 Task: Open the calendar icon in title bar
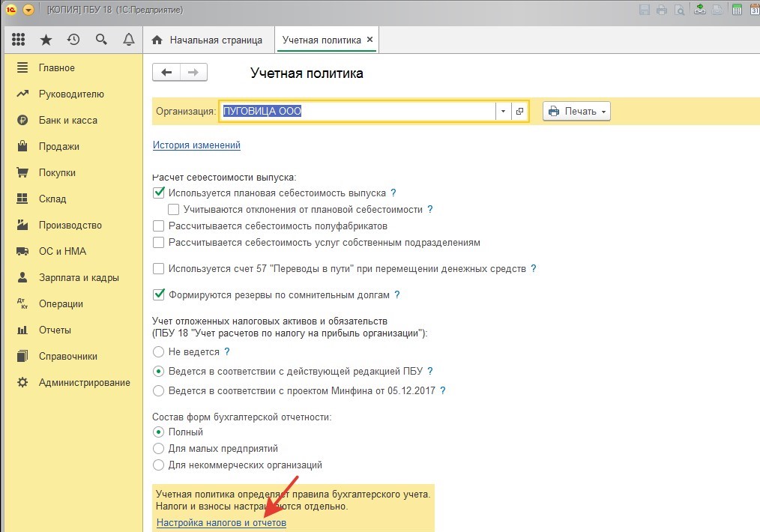pyautogui.click(x=754, y=10)
